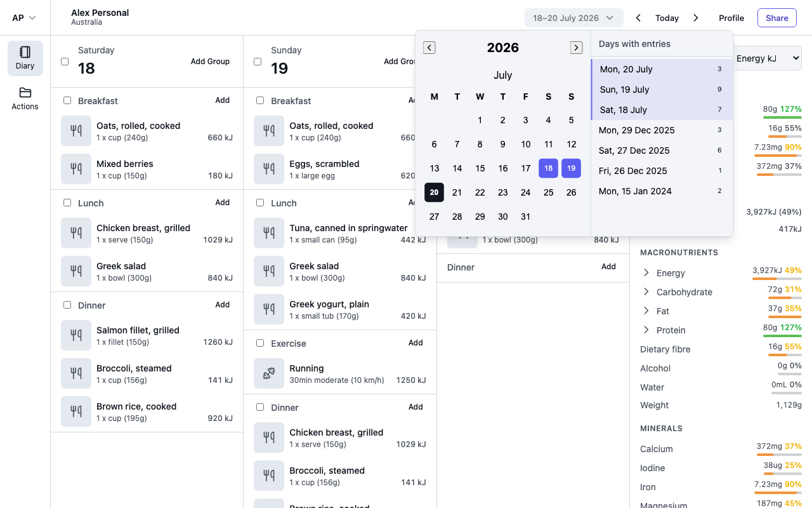Click the food icon for Sunday's Greek salad

(269, 271)
